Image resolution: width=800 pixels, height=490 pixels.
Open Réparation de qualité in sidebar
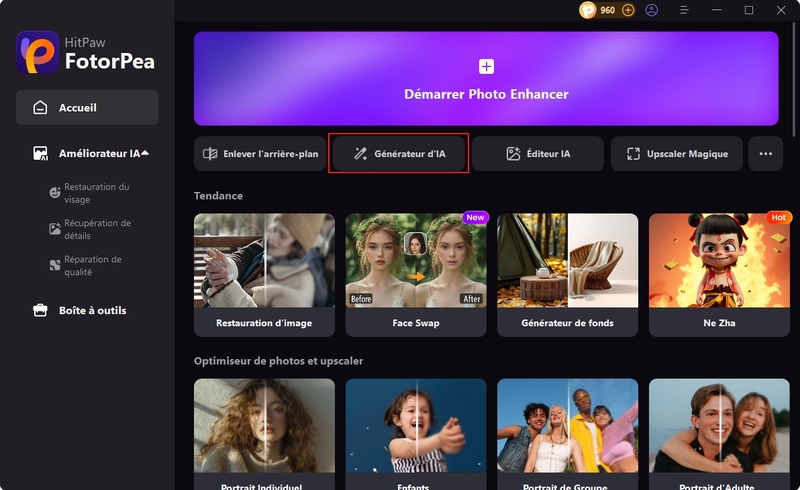point(92,265)
